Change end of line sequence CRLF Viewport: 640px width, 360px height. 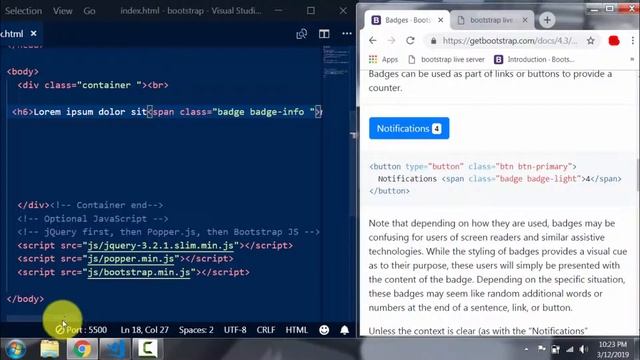click(266, 330)
